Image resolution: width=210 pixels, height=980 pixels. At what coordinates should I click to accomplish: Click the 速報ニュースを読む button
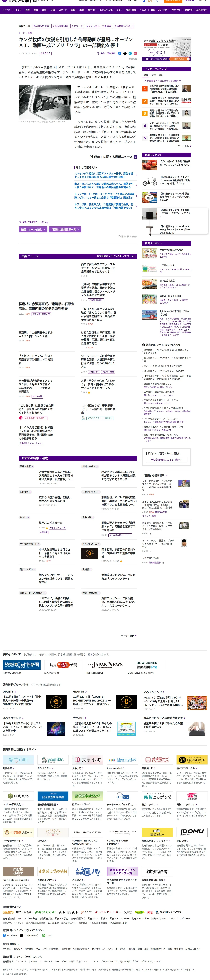click(33, 229)
